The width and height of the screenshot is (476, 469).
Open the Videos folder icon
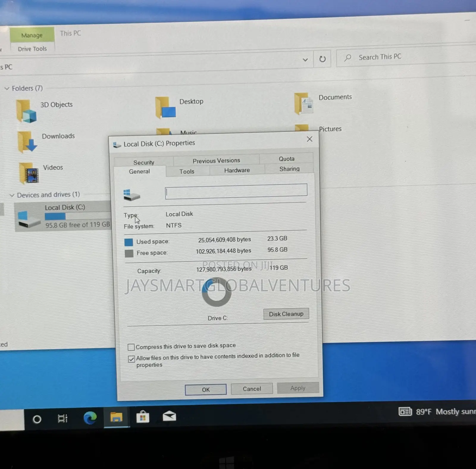pyautogui.click(x=29, y=173)
